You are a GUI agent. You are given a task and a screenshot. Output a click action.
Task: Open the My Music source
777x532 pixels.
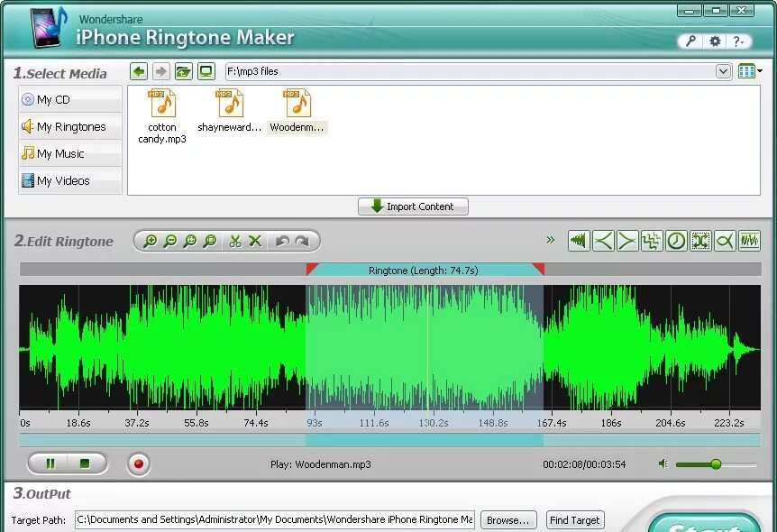70,153
